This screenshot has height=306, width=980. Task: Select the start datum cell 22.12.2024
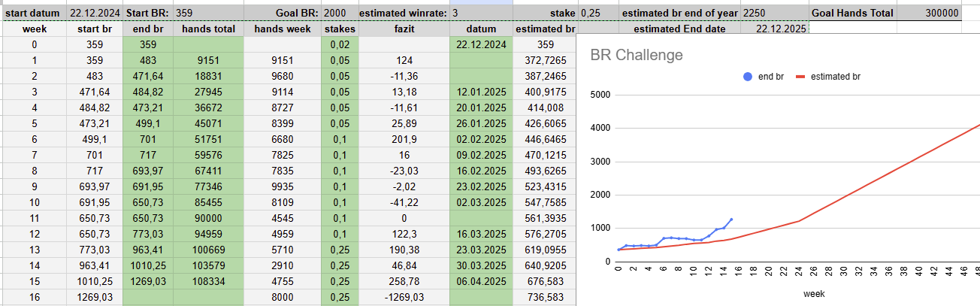pyautogui.click(x=95, y=13)
